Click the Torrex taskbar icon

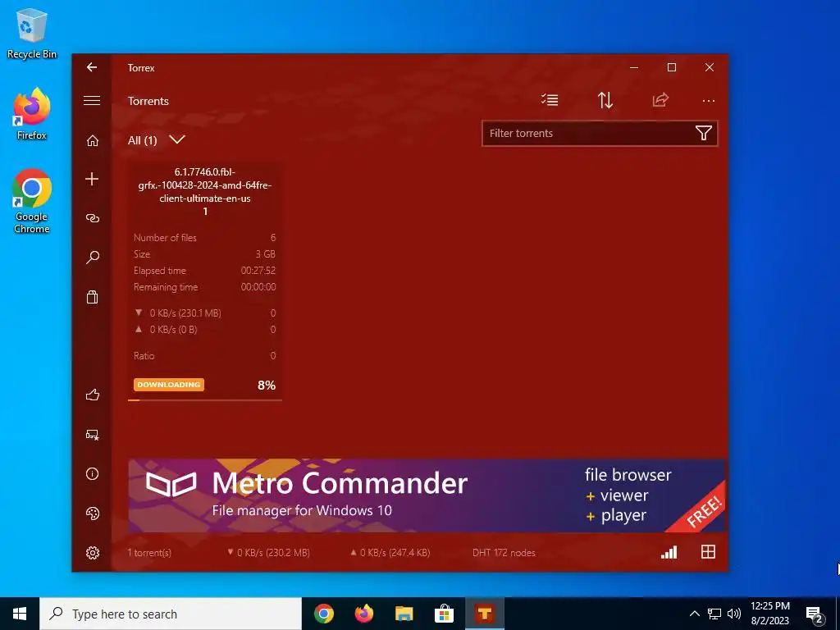(484, 614)
